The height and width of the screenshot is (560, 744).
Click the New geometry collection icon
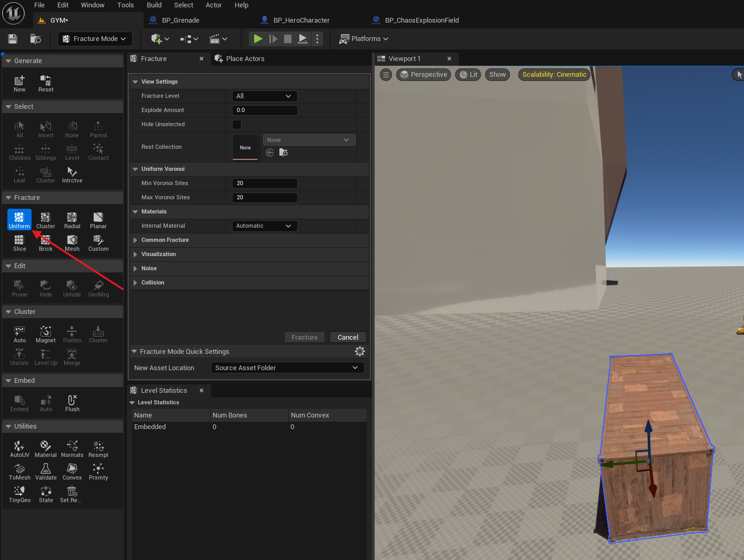tap(19, 83)
